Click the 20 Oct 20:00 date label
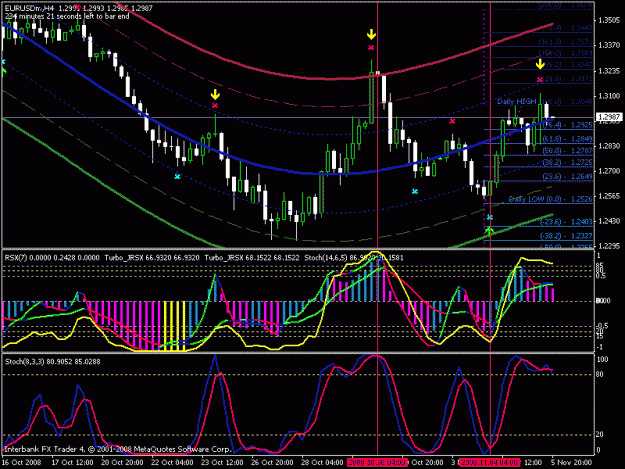This screenshot has height=469, width=625. coord(122,463)
